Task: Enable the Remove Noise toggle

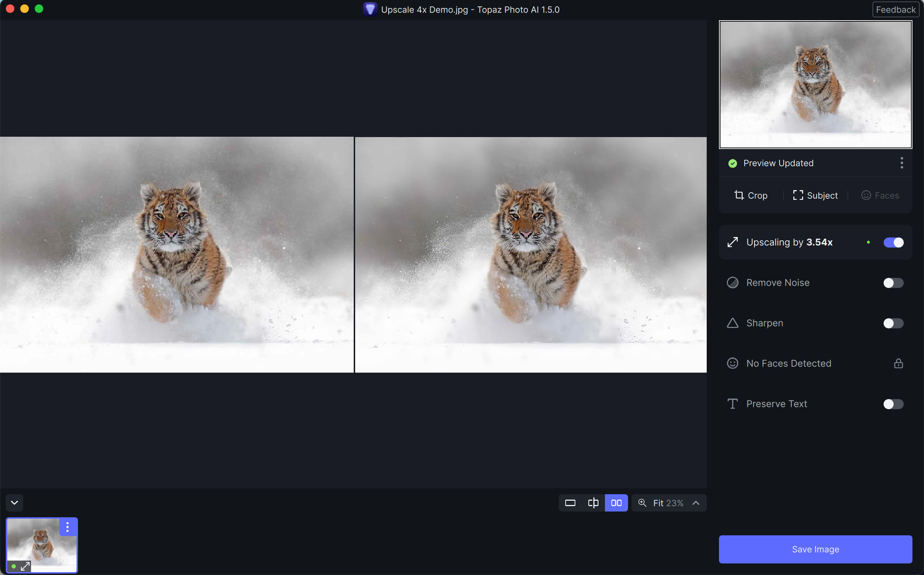Action: (893, 282)
